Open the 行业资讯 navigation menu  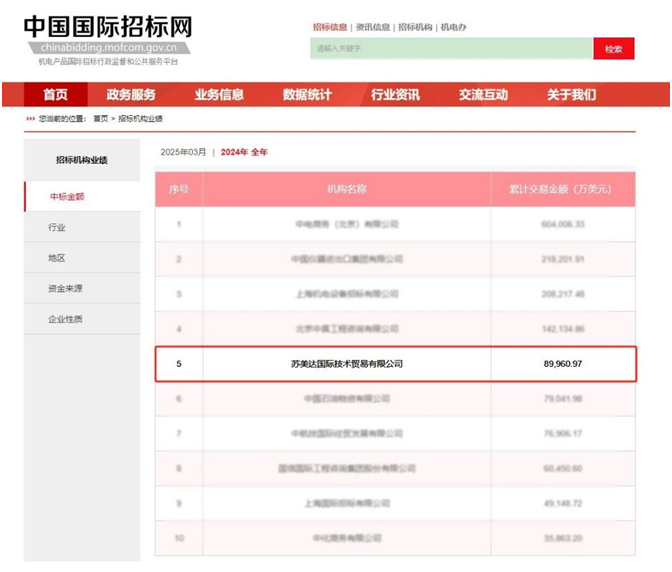pyautogui.click(x=395, y=95)
